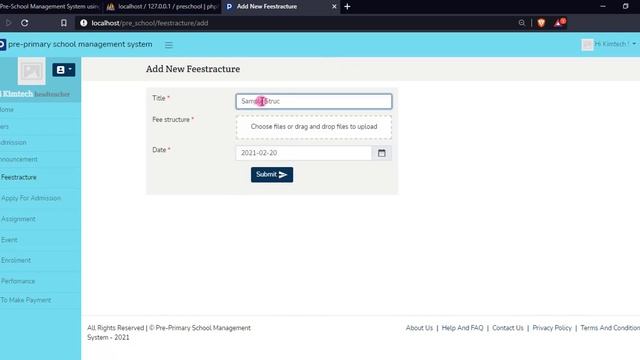Open Perfomance in the sidebar
This screenshot has height=360, width=640.
(x=18, y=281)
